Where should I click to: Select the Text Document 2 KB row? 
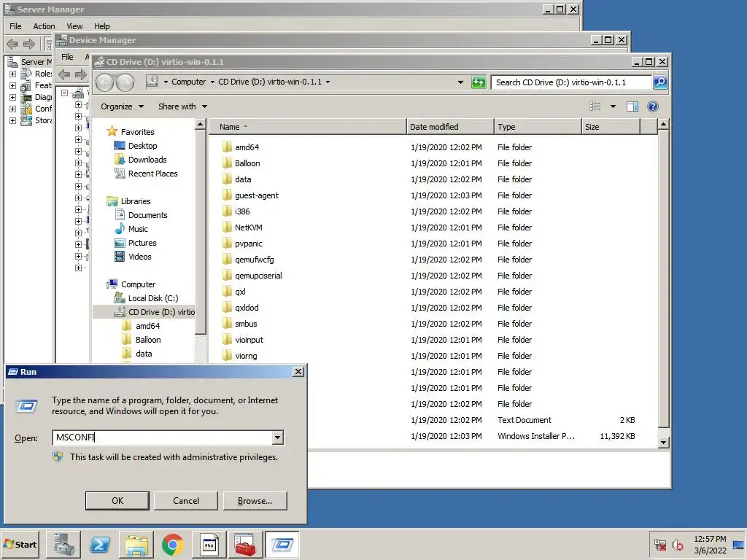(x=481, y=420)
